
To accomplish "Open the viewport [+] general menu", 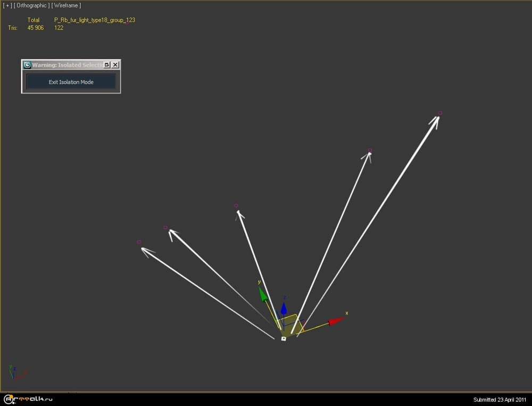I will pos(7,5).
